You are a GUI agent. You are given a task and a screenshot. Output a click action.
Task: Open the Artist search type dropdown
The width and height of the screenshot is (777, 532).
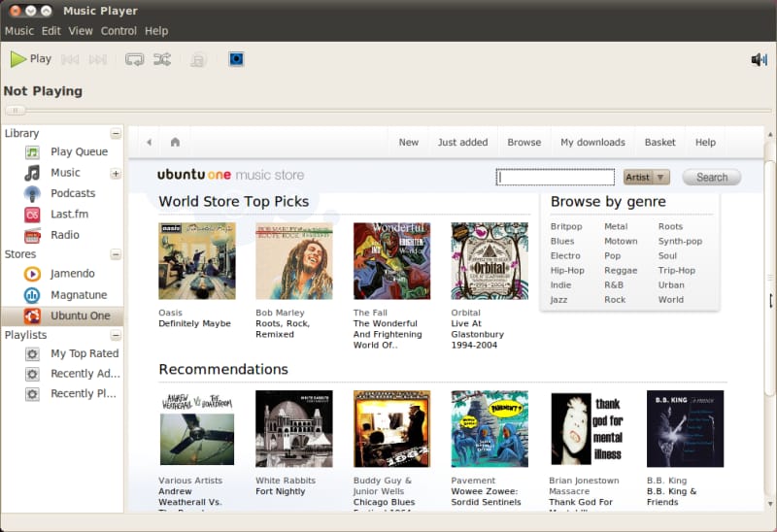tap(647, 178)
